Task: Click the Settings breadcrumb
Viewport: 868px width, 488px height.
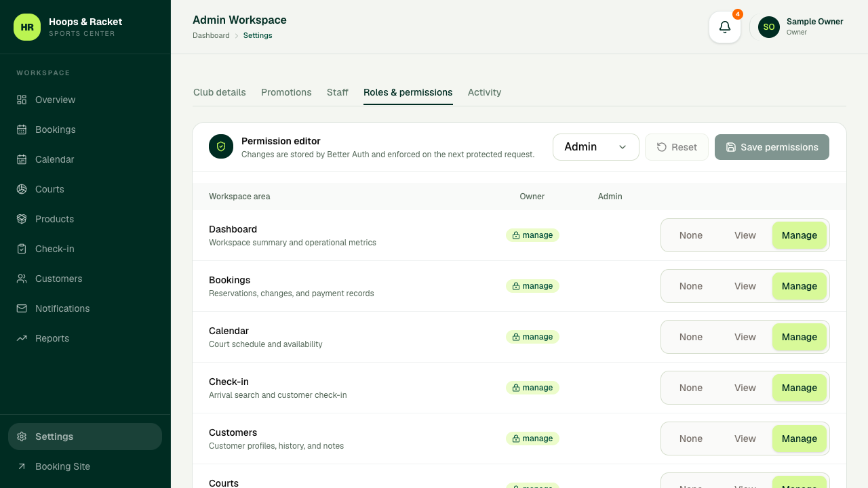Action: click(258, 35)
